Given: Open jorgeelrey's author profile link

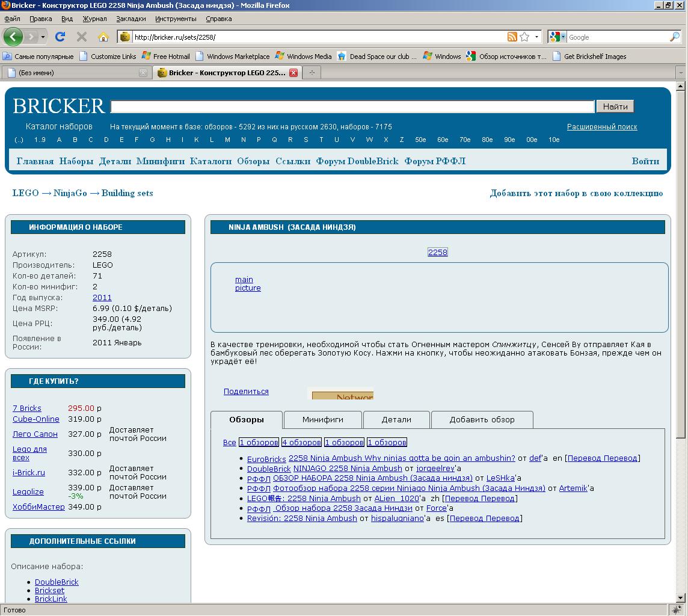Looking at the screenshot, I should pos(435,469).
